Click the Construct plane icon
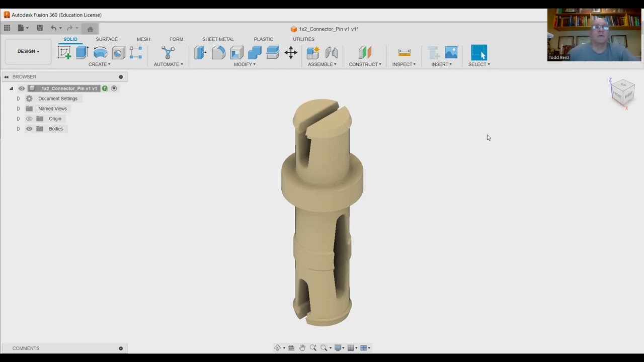This screenshot has width=644, height=362. (365, 52)
